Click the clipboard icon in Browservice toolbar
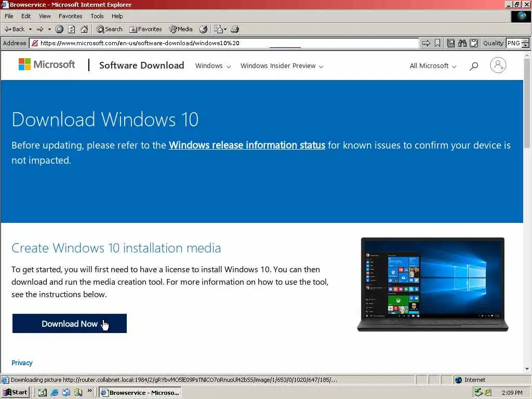Viewport: 532px width, 399px height. (x=474, y=43)
